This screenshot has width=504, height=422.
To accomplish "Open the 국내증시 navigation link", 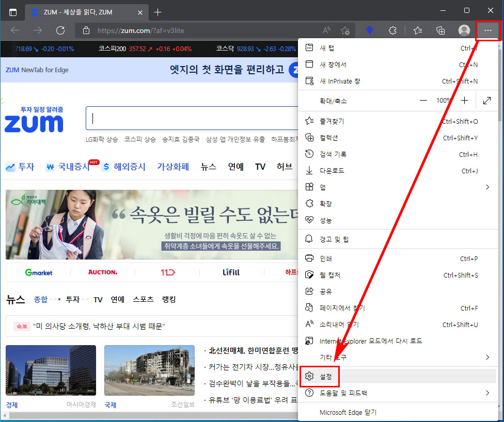I will (x=68, y=167).
